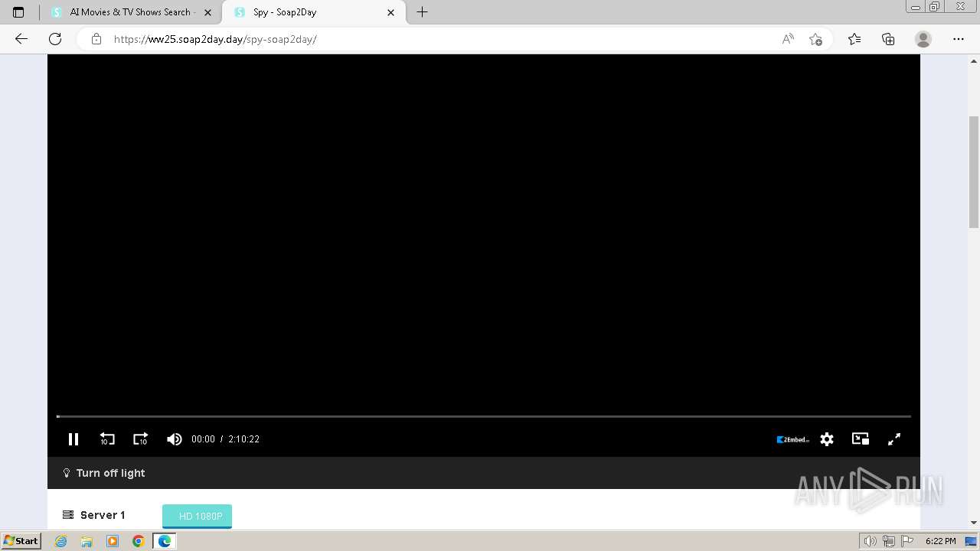This screenshot has height=551, width=980.
Task: Open Action Center flag icon
Action: pyautogui.click(x=907, y=541)
